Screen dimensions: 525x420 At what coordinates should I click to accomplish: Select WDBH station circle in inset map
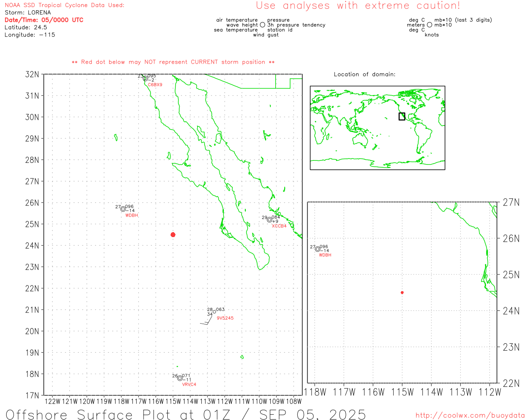[317, 249]
